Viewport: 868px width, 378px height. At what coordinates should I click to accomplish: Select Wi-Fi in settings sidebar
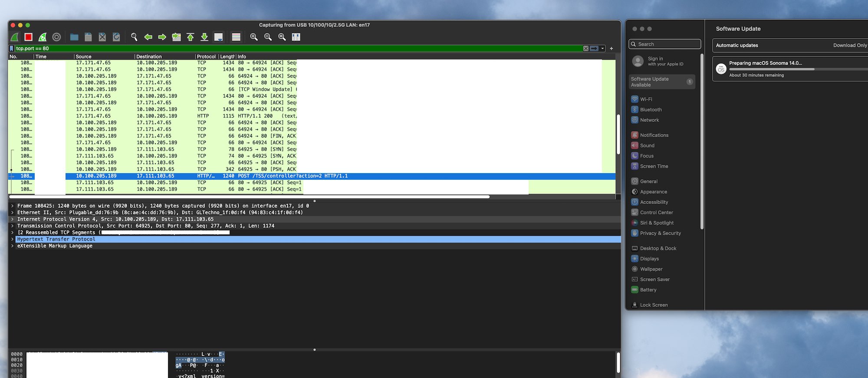click(646, 99)
